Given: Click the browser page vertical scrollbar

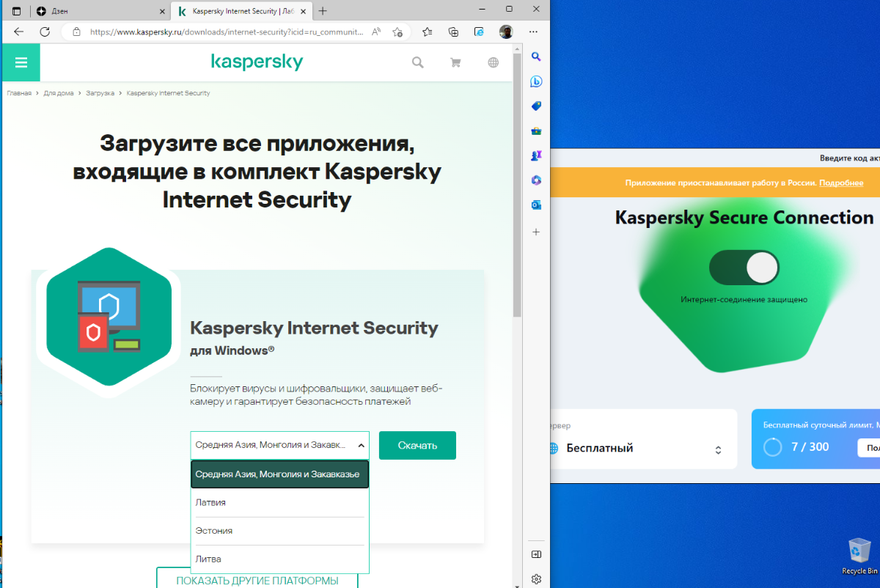Looking at the screenshot, I should pos(517,183).
